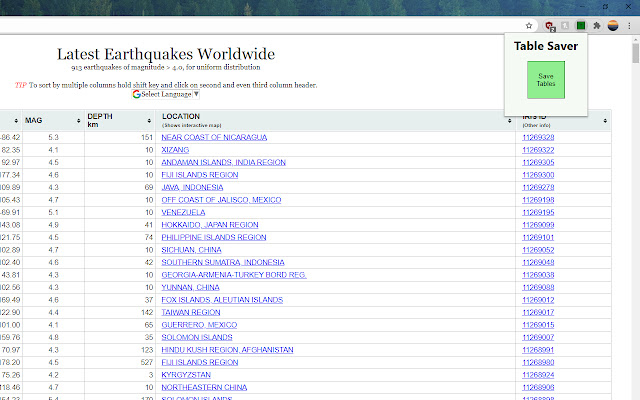Click the Table Saver popup title
The width and height of the screenshot is (640, 400).
click(x=546, y=46)
